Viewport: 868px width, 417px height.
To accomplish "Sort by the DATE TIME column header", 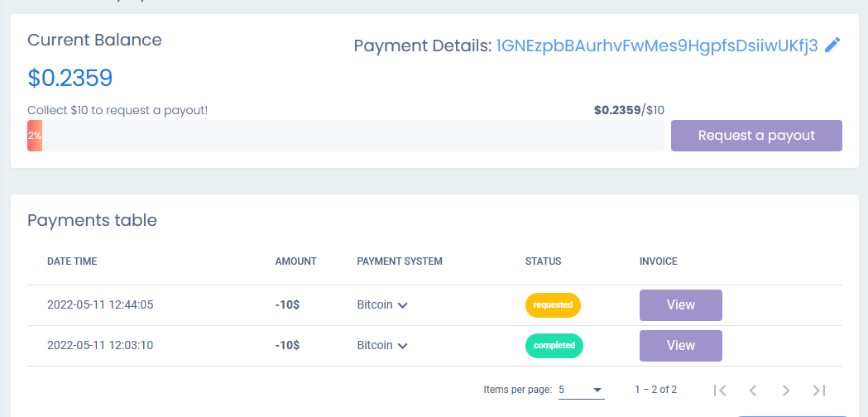I will pyautogui.click(x=72, y=261).
